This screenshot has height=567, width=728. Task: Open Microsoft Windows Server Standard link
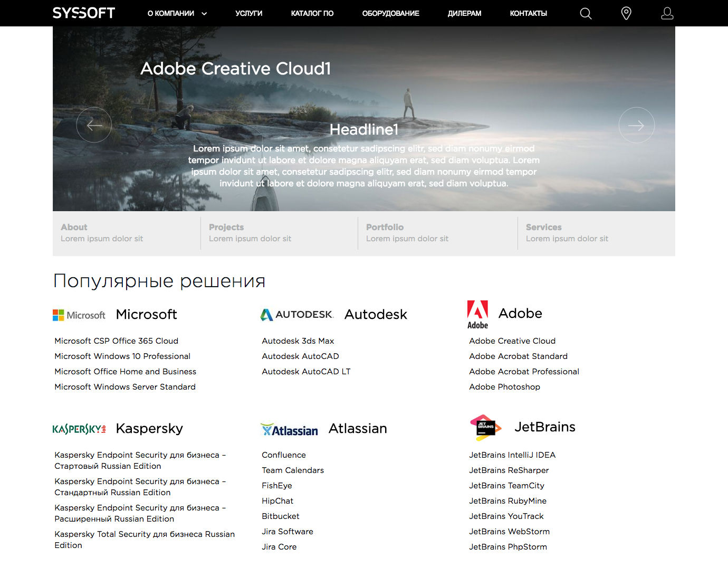click(x=125, y=387)
